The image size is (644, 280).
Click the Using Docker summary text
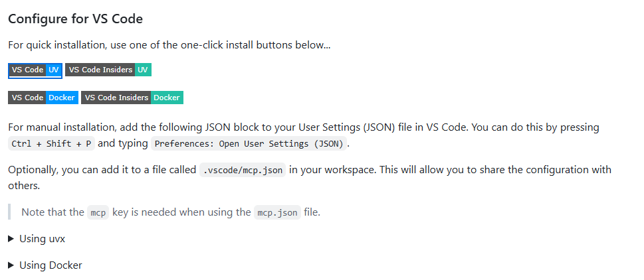tap(51, 265)
